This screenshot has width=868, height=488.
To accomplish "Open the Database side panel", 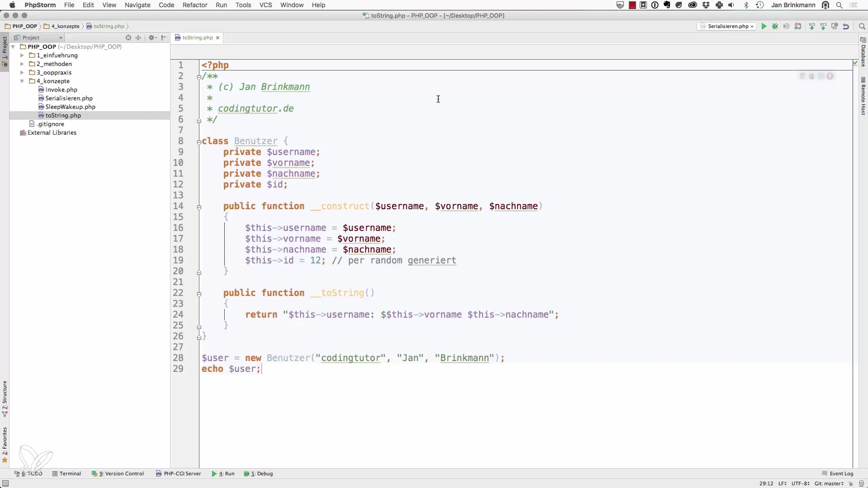I will click(x=863, y=52).
